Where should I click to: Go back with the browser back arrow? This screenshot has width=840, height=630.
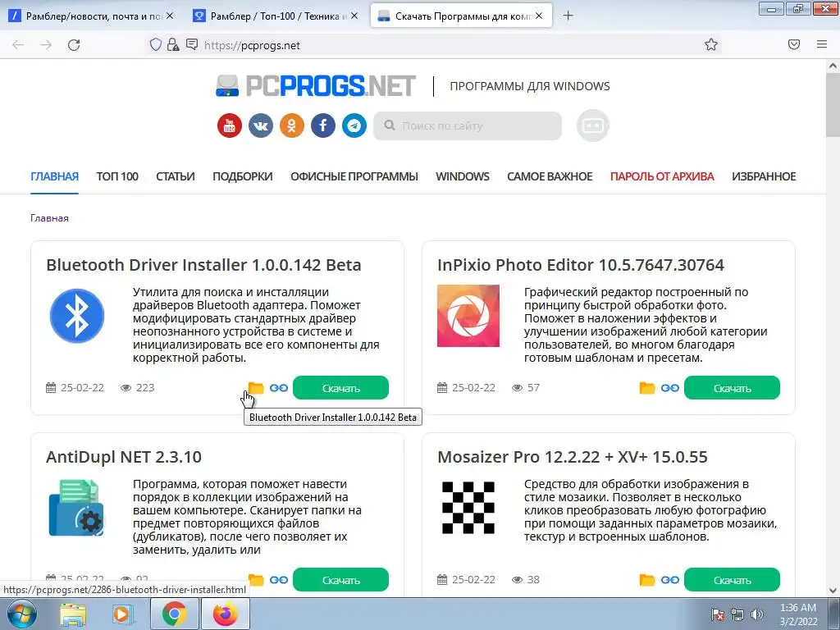tap(18, 45)
